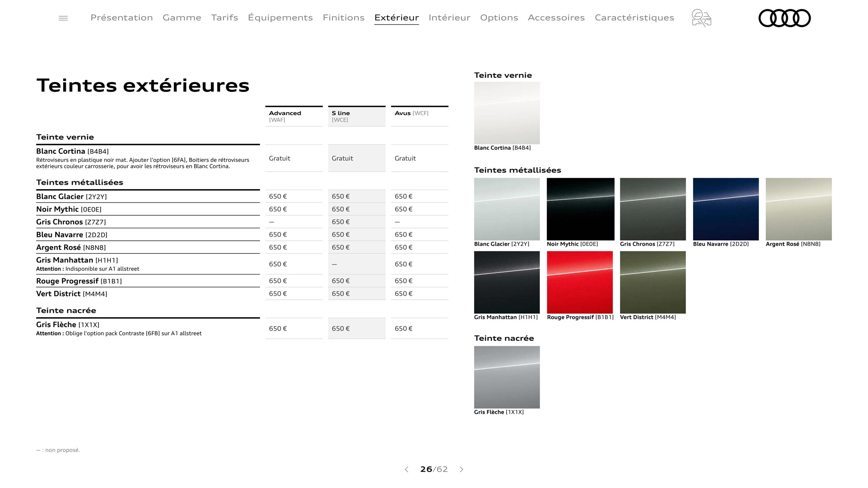Viewport: 868px width, 488px height.
Task: Open the Intérieur tab
Action: [x=449, y=17]
